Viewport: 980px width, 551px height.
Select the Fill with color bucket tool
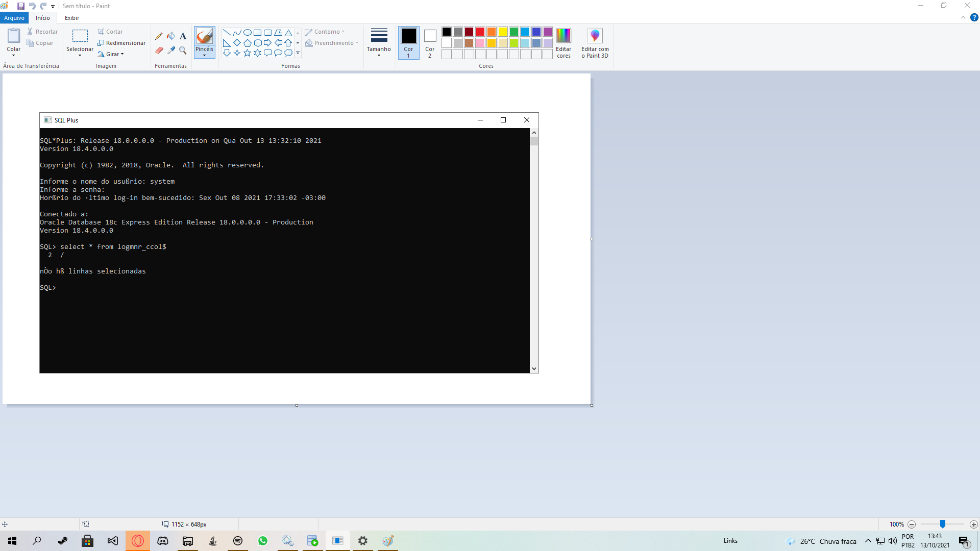171,36
